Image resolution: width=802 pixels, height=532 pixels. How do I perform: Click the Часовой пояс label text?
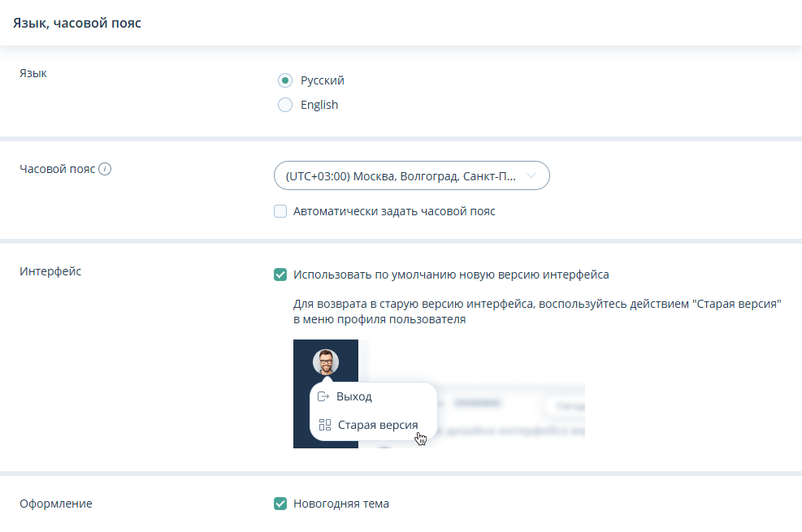pyautogui.click(x=57, y=169)
